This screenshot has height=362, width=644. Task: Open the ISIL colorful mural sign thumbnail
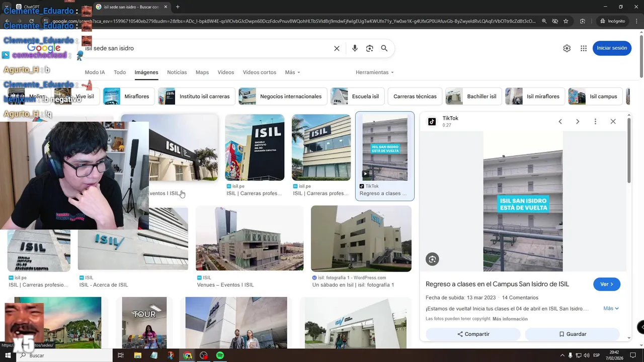tap(255, 147)
